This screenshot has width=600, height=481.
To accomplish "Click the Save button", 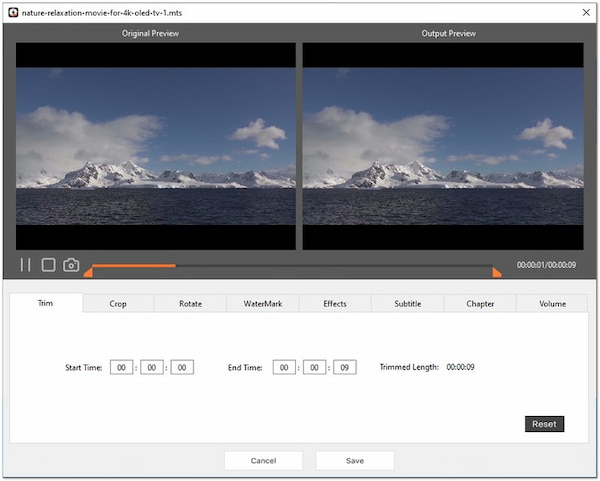I will point(355,461).
